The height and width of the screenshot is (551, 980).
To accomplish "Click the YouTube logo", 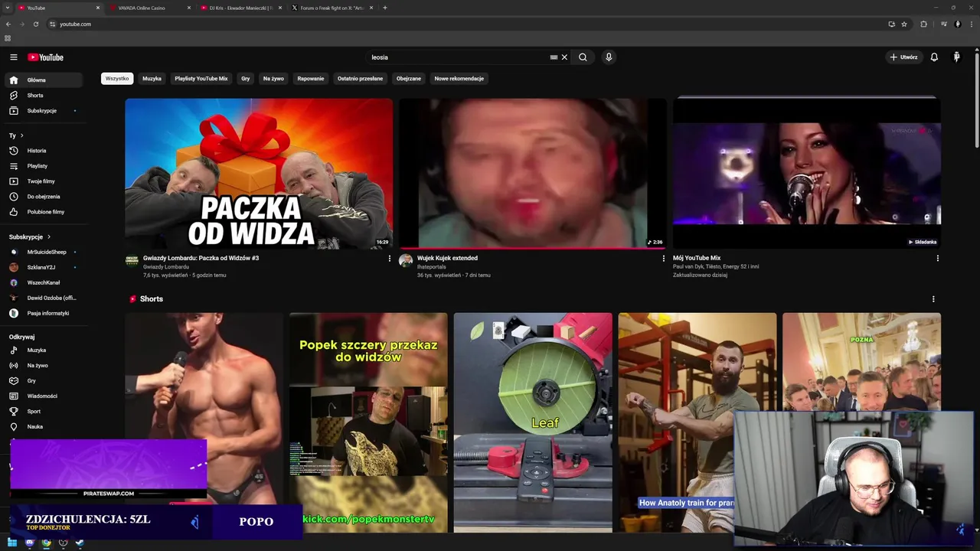I will click(46, 57).
